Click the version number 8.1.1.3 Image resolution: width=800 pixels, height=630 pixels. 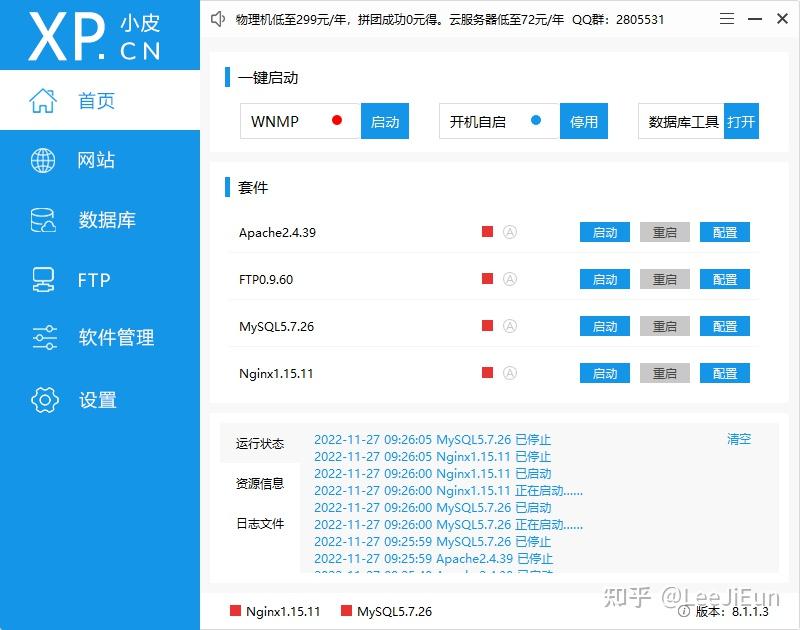pyautogui.click(x=750, y=611)
